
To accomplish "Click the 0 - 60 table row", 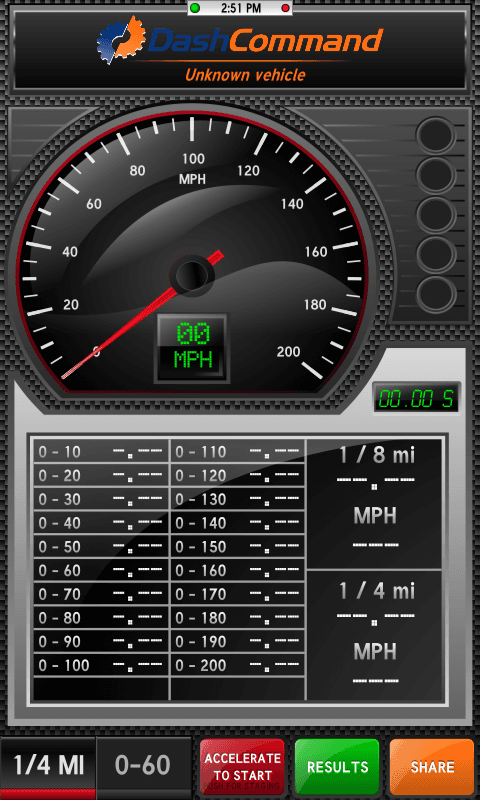I will [x=100, y=570].
